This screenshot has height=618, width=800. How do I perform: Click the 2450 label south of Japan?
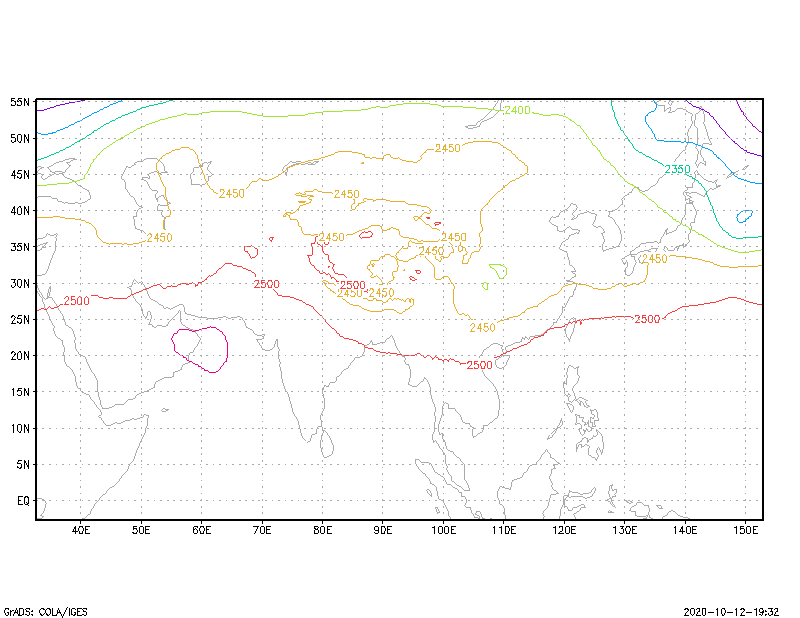point(655,259)
